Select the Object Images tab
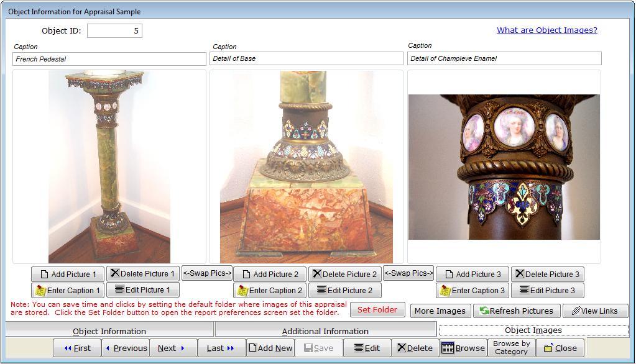 (x=533, y=330)
